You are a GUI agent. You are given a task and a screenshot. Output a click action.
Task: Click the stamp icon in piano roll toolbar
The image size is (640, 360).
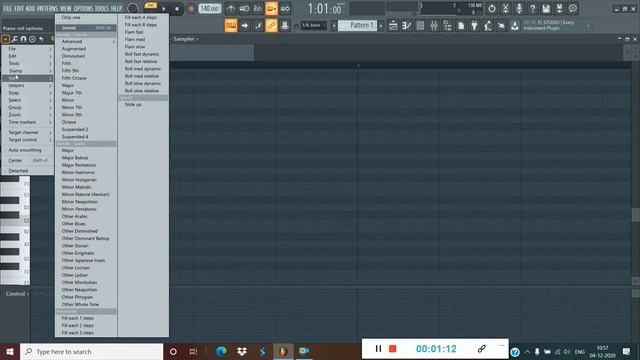(32, 39)
